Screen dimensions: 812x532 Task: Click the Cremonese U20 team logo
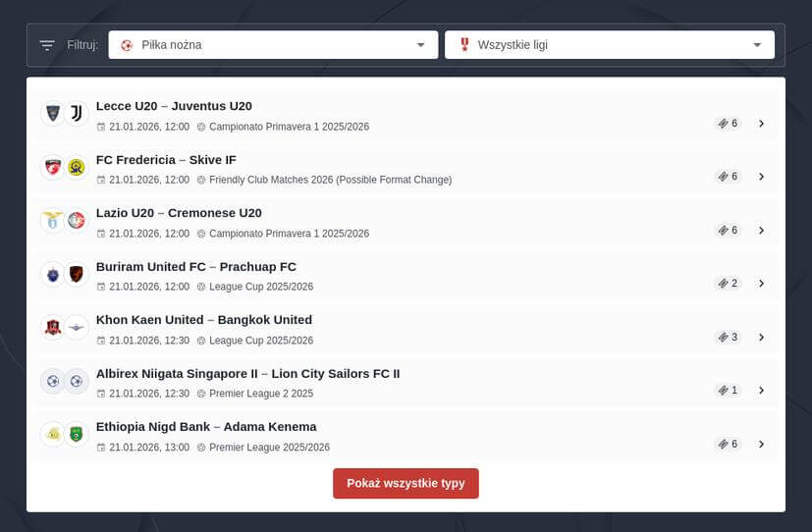click(x=77, y=221)
